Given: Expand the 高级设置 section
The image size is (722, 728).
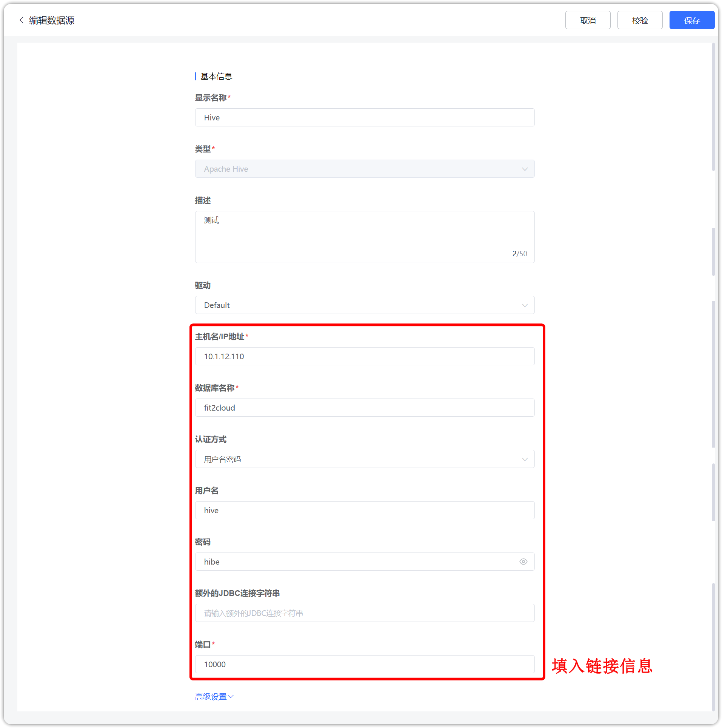Looking at the screenshot, I should point(214,696).
